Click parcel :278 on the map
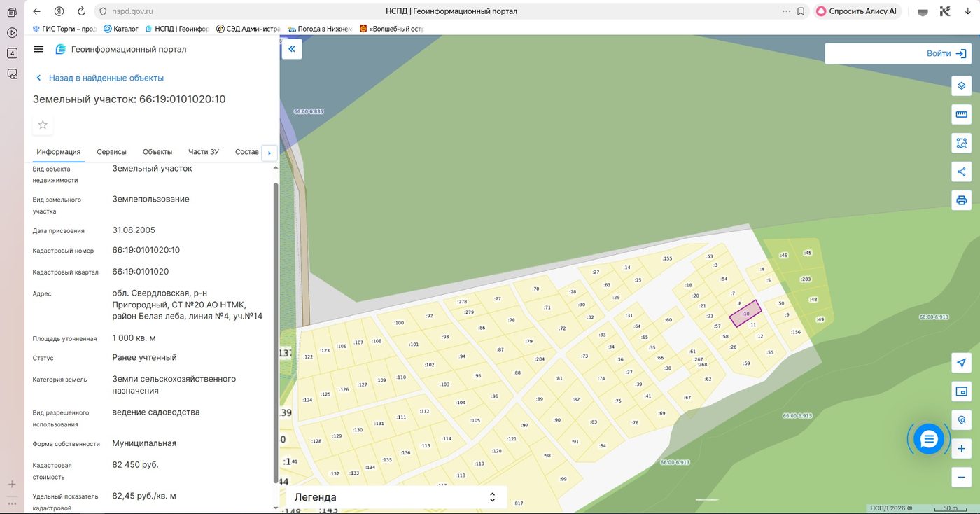The height and width of the screenshot is (514, 980). click(x=462, y=301)
